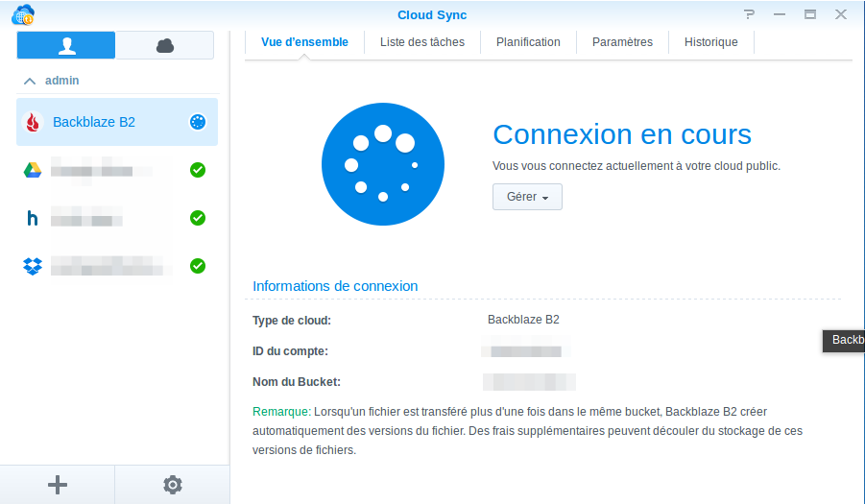
Task: Click the ID du compte label
Action: (290, 351)
